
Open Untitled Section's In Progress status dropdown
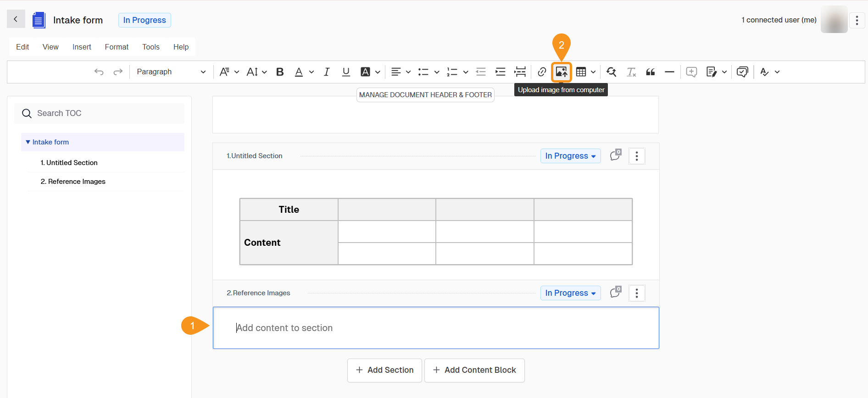click(x=570, y=156)
